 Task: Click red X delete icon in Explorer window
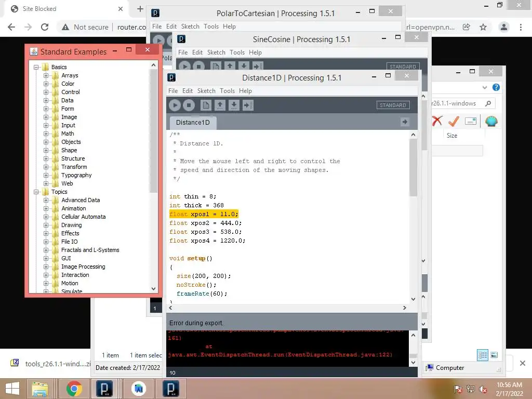click(437, 121)
